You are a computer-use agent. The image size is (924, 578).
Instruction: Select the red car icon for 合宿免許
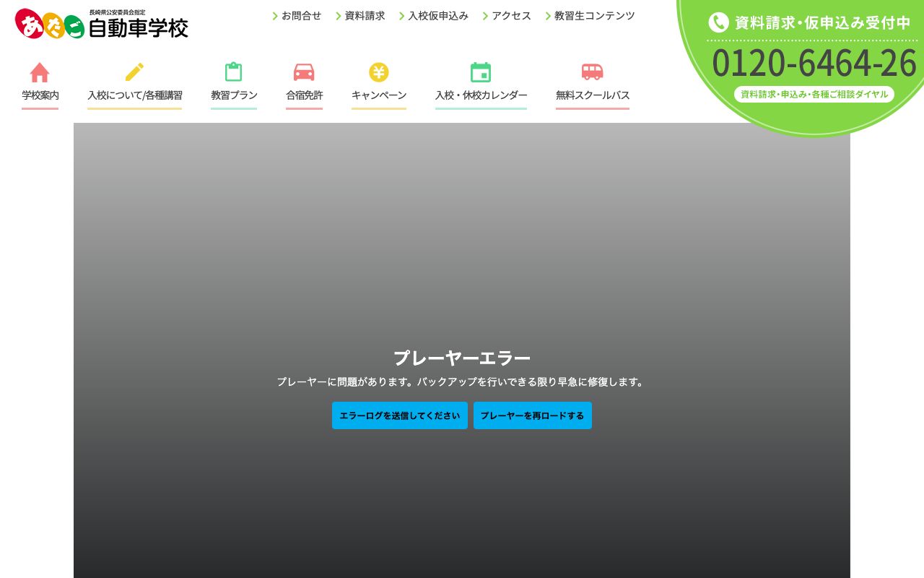(x=304, y=72)
